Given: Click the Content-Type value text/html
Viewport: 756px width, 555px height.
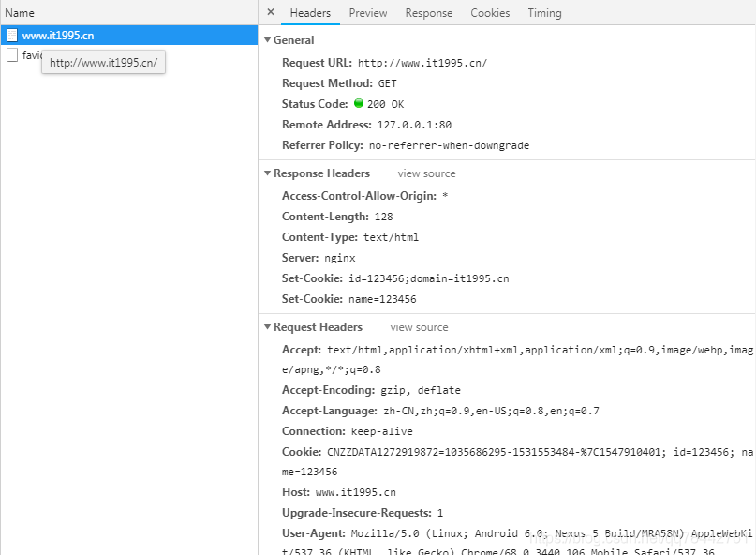Looking at the screenshot, I should [391, 237].
